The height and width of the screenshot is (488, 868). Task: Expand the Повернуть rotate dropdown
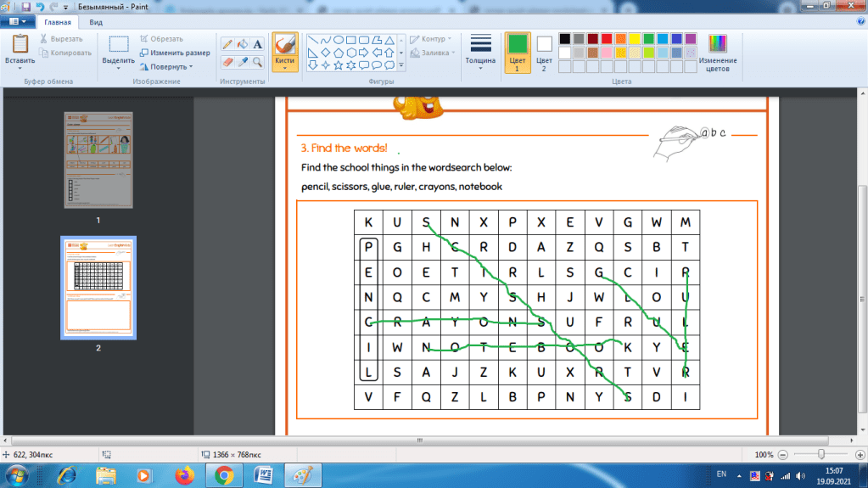coord(167,66)
